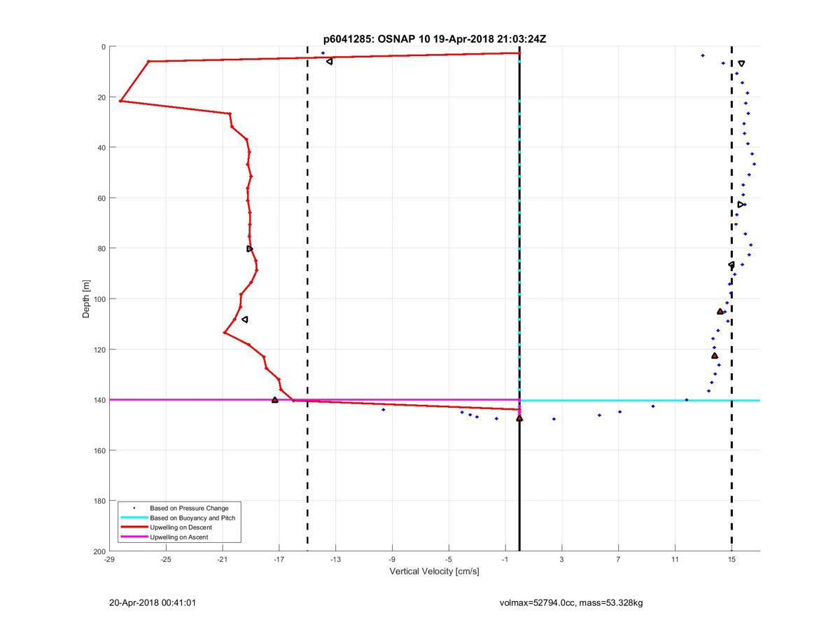Click the left-pointing triangle marker near 87 m on ascent

731,265
